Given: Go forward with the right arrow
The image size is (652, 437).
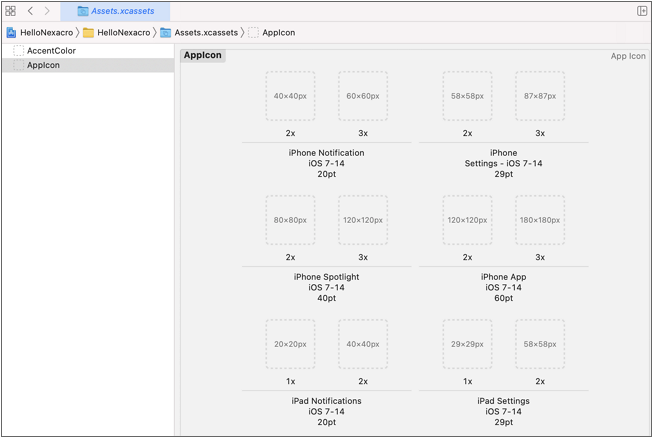Looking at the screenshot, I should pyautogui.click(x=46, y=11).
